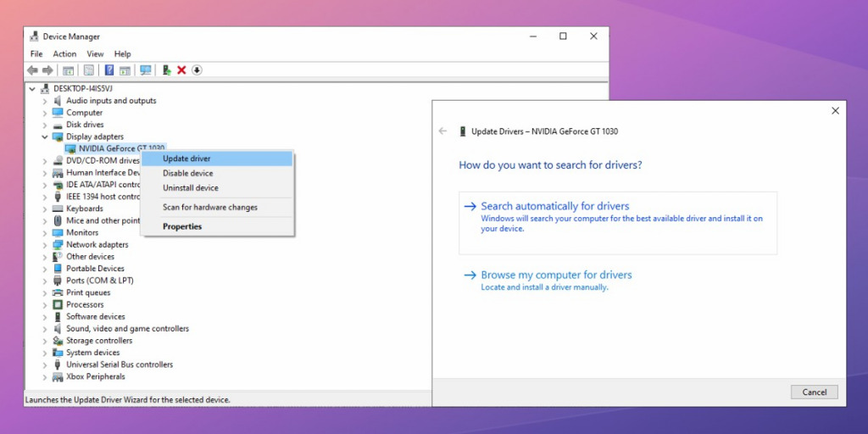Click the Device Manager title bar icon
868x434 pixels.
click(x=34, y=36)
